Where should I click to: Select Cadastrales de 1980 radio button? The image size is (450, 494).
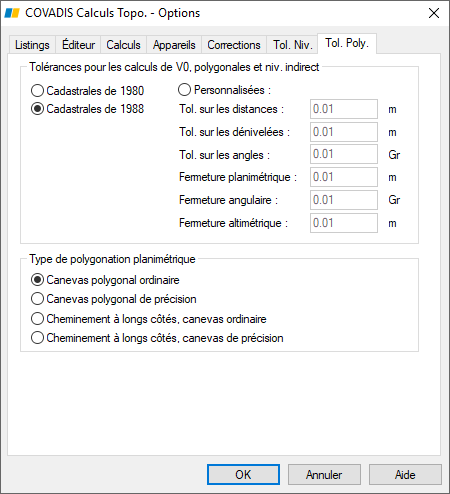(x=87, y=91)
